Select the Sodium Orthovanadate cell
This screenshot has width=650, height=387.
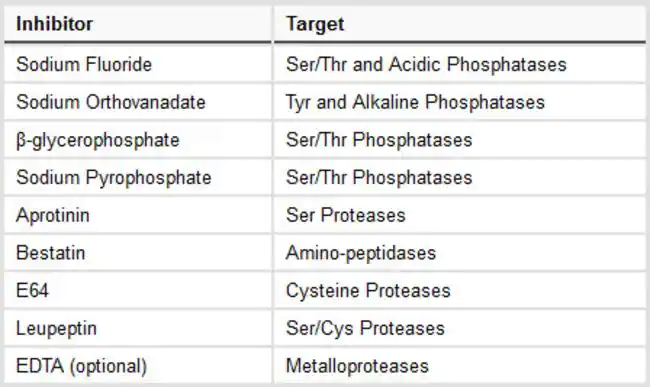click(x=138, y=102)
